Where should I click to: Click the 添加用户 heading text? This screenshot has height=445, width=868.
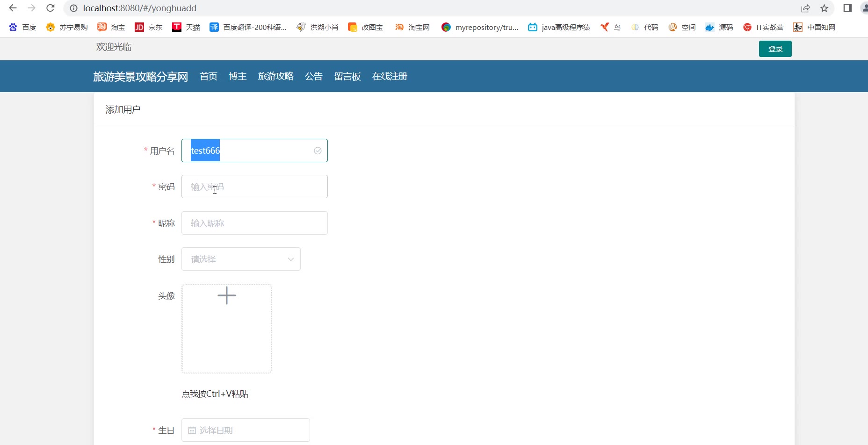click(123, 109)
